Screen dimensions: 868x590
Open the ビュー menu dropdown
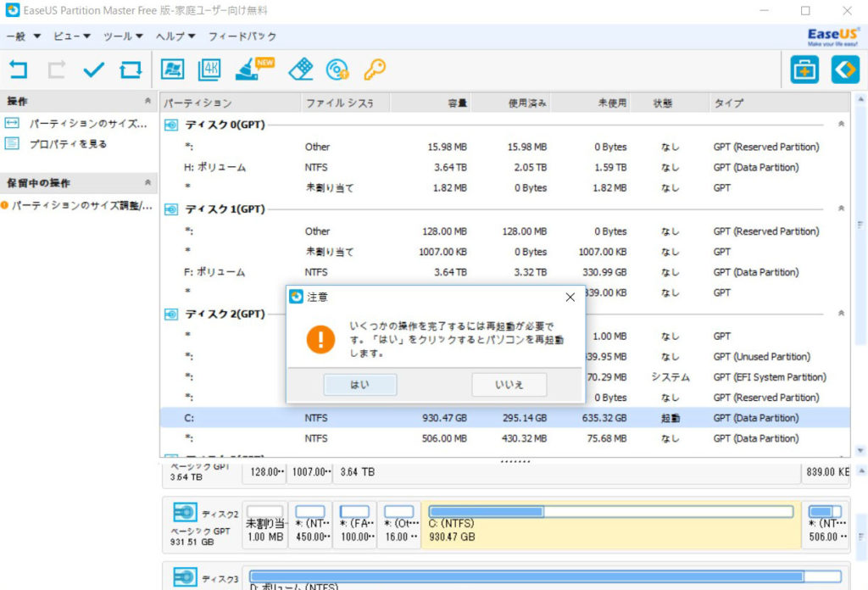tap(72, 36)
